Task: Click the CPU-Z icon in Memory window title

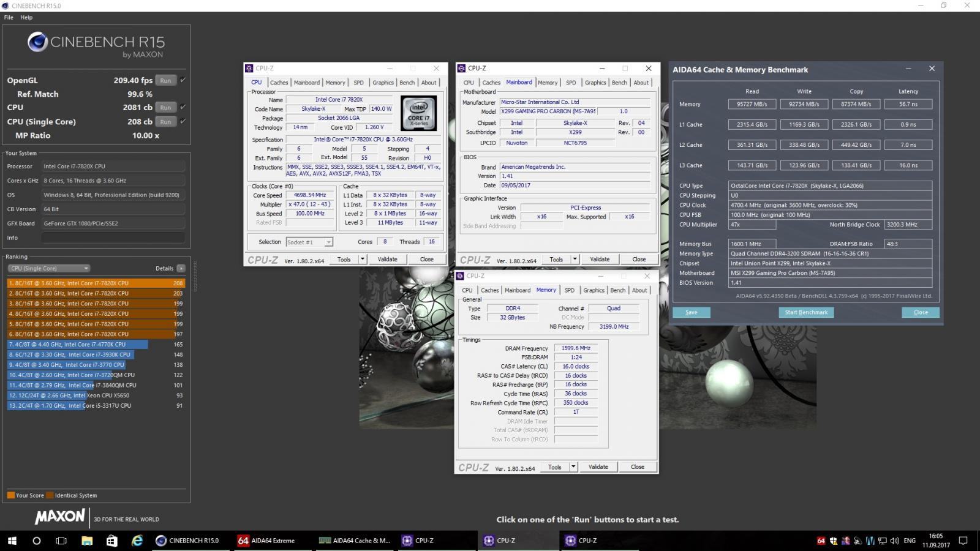Action: 461,276
